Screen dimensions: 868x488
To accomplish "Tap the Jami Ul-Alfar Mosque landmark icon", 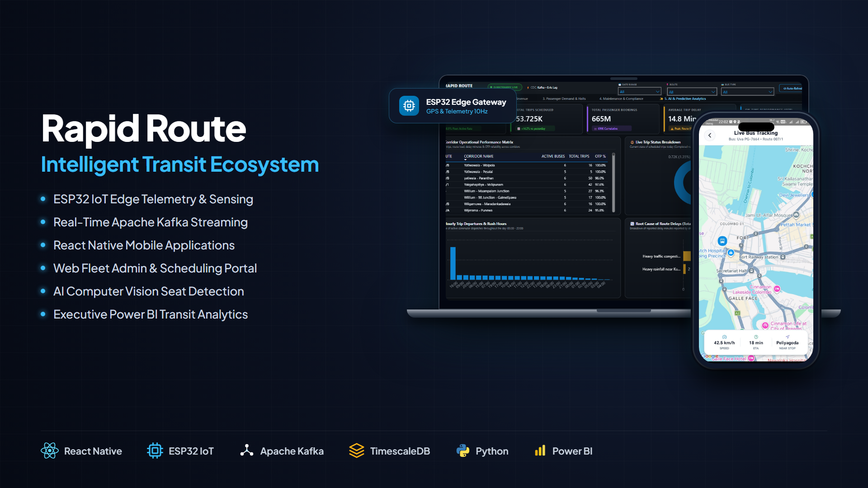I will coord(796,215).
